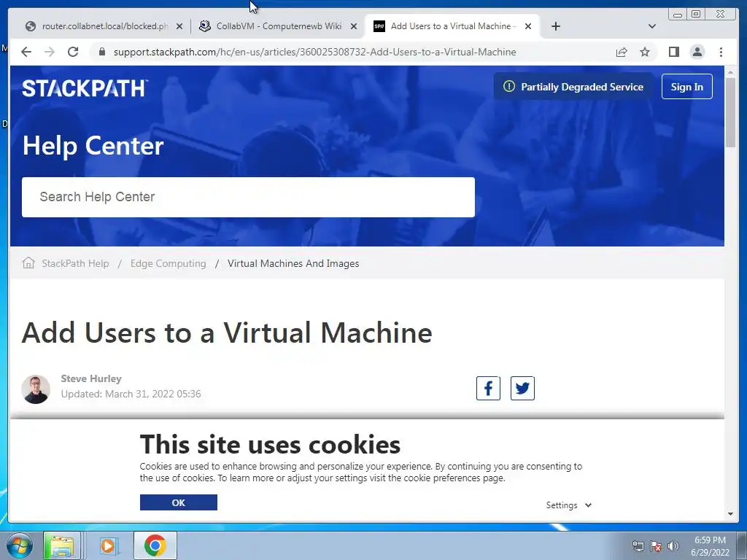Click Steve Hurley author avatar
The height and width of the screenshot is (560, 747).
click(x=36, y=389)
